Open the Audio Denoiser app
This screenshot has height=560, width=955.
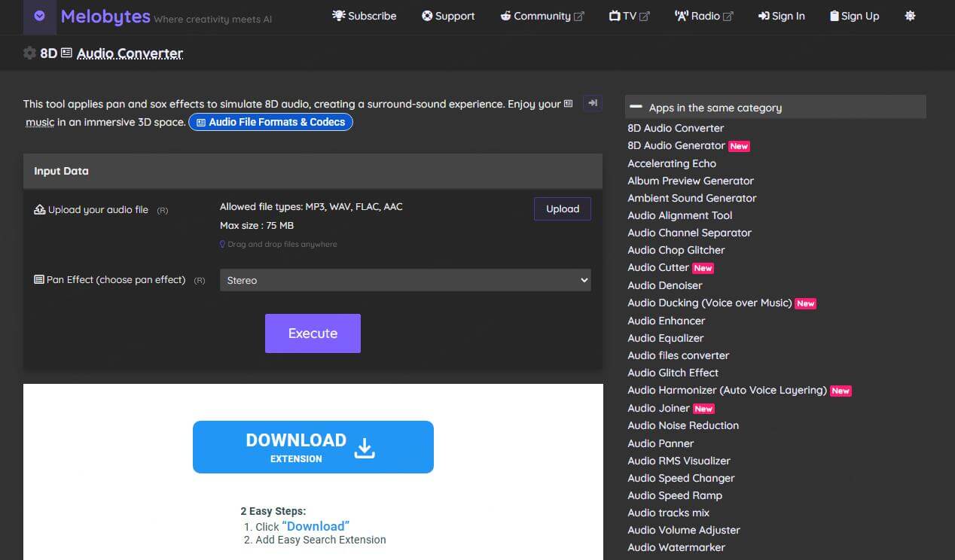(x=665, y=285)
